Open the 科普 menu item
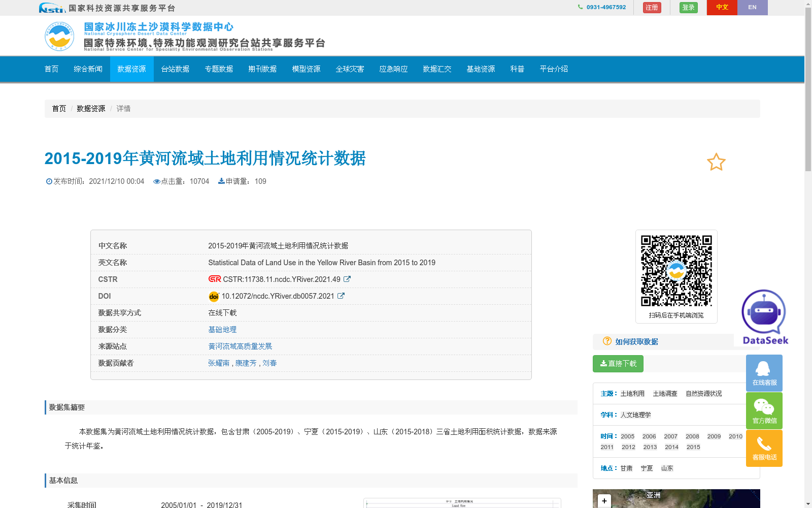The image size is (812, 508). click(x=518, y=69)
